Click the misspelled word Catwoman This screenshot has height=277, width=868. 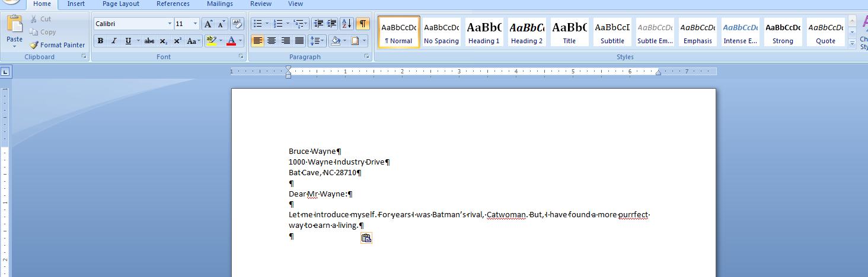click(x=506, y=215)
